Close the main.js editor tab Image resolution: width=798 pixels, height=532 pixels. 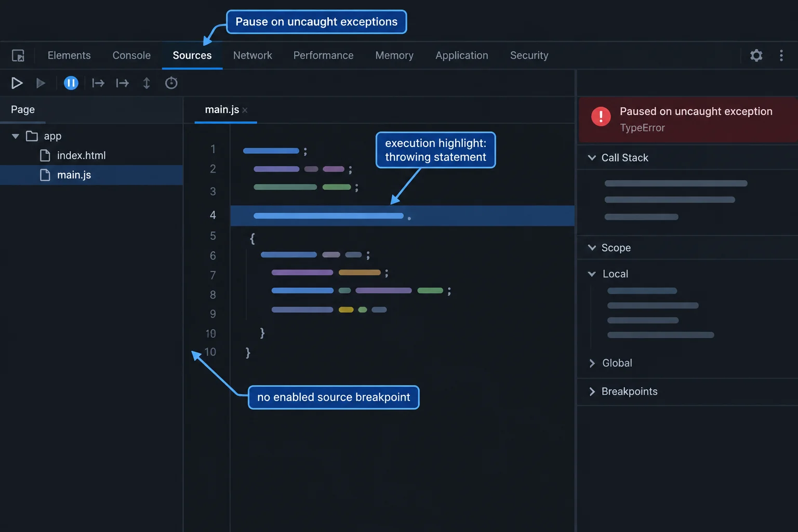[245, 110]
